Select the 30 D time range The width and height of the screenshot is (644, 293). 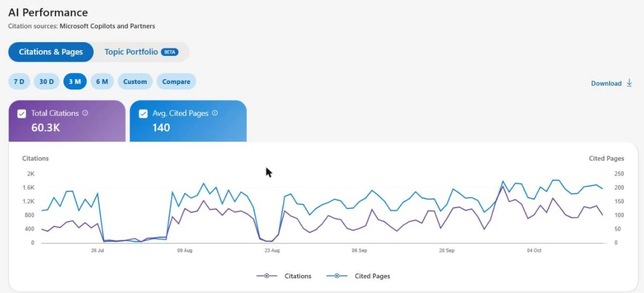[47, 82]
